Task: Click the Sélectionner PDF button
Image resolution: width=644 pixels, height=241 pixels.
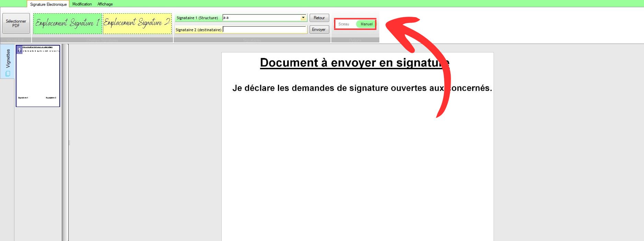Action: point(16,23)
